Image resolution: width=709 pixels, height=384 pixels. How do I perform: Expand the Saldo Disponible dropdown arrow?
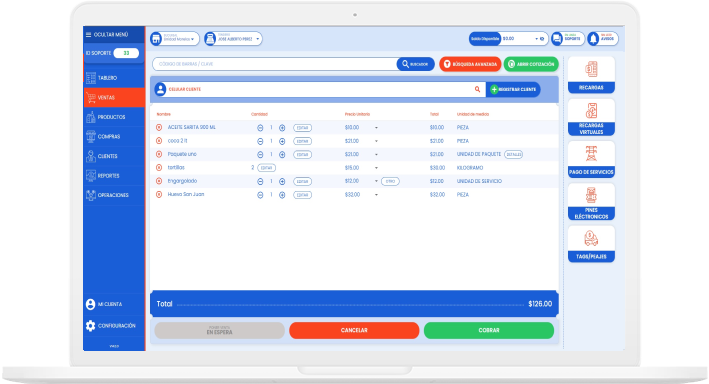[x=537, y=39]
